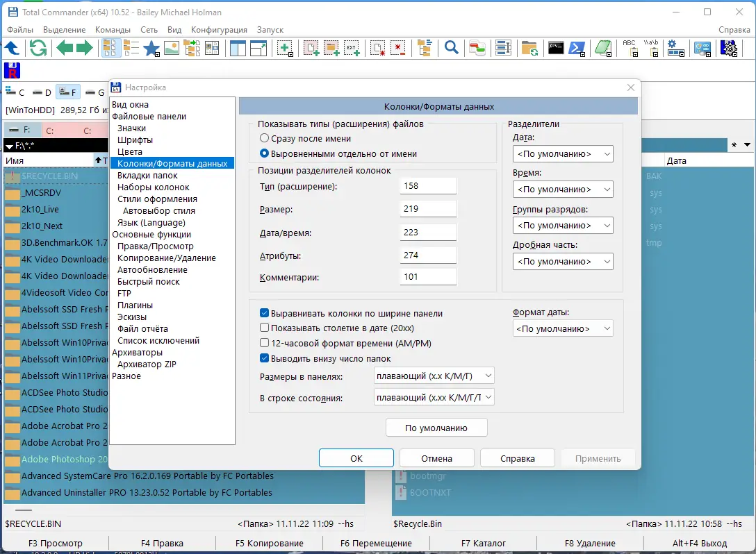
Task: Select 'Архиватор ZIP' in settings tree
Action: 147,364
